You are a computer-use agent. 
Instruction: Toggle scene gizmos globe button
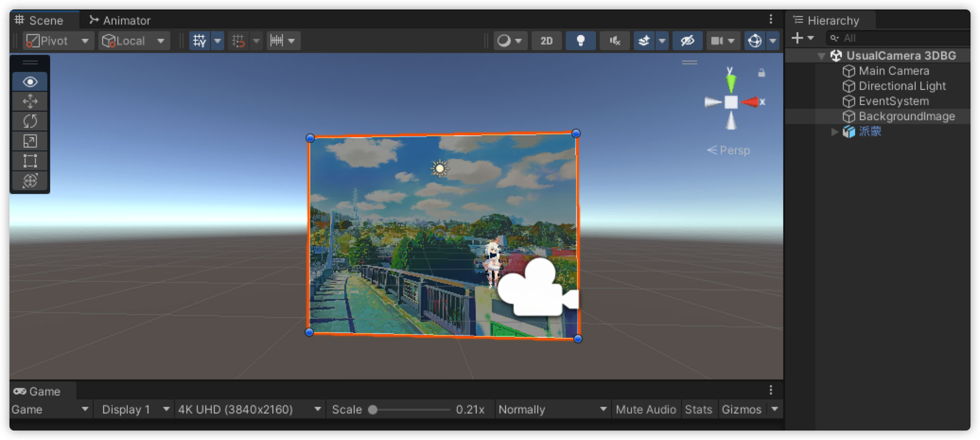click(x=755, y=41)
